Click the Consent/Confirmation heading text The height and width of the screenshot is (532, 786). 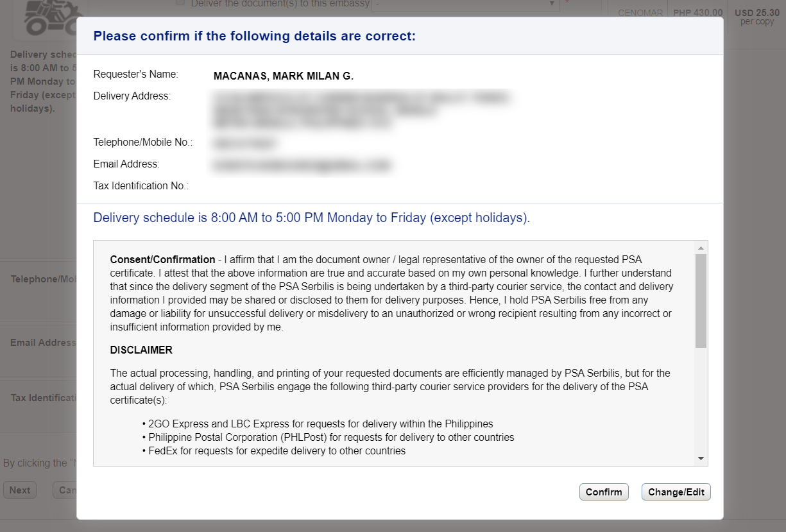(x=162, y=260)
